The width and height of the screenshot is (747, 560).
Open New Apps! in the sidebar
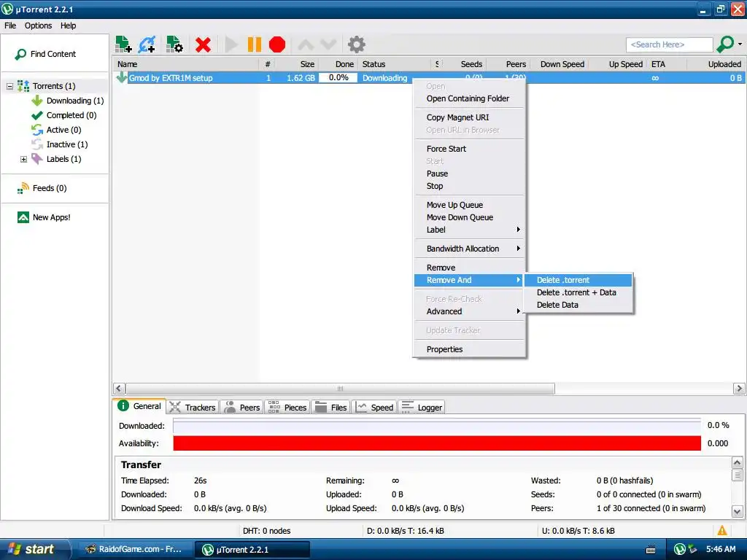51,217
